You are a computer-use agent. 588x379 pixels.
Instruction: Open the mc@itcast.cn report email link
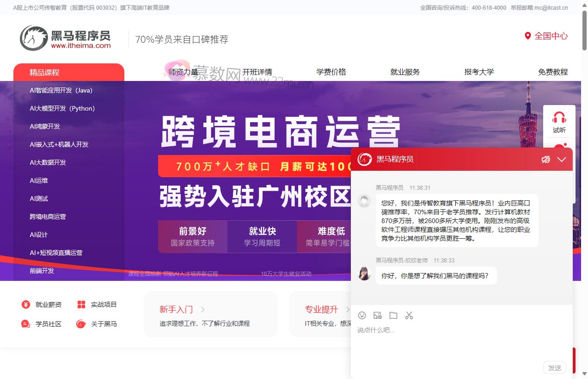551,7
